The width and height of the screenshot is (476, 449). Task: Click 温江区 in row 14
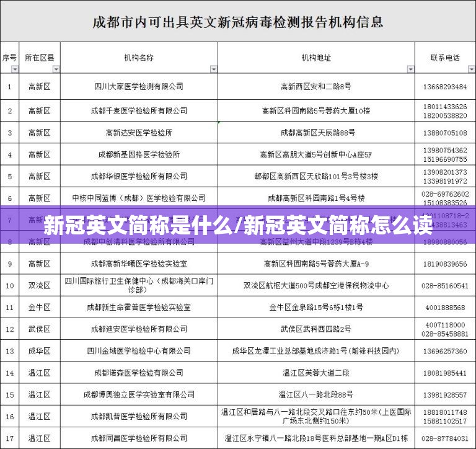coord(40,373)
